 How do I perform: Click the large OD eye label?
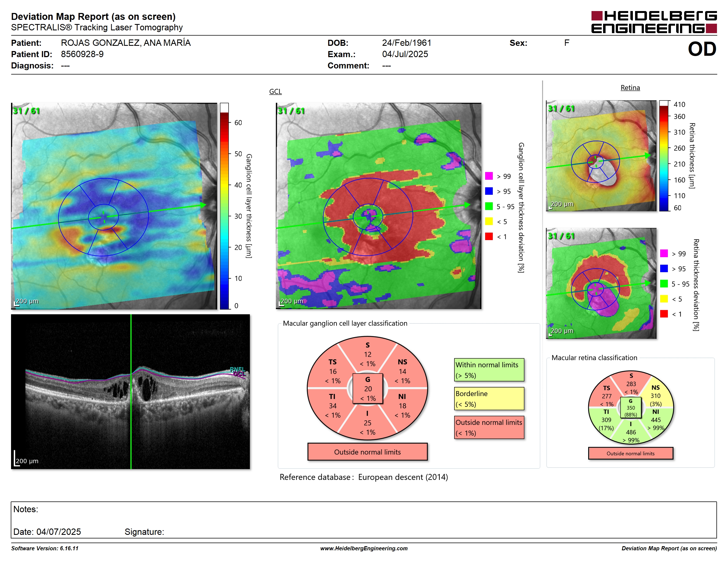(702, 49)
